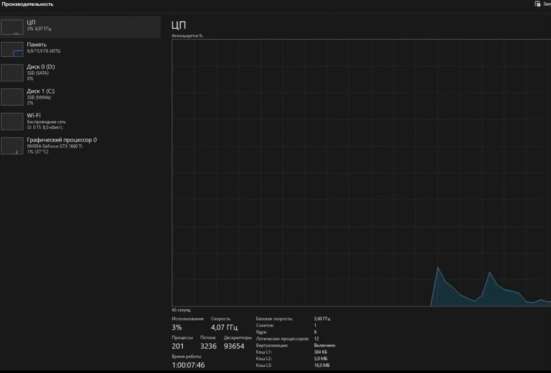This screenshot has height=373, width=551.
Task: Select Диск 1 (C:) in the sidebar
Action: coord(80,97)
